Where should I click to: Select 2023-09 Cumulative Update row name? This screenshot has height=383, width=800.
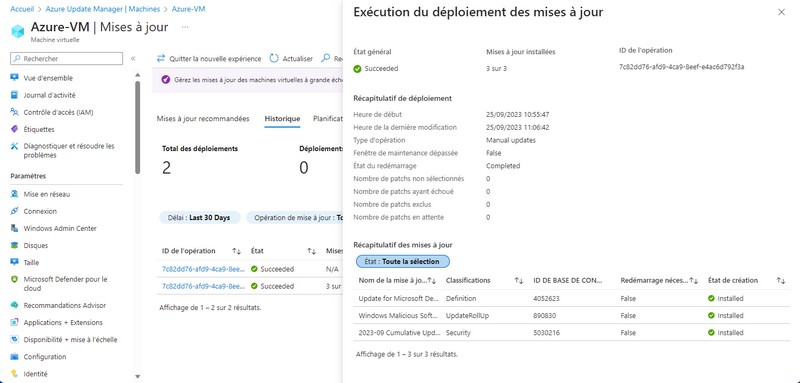[x=398, y=333]
